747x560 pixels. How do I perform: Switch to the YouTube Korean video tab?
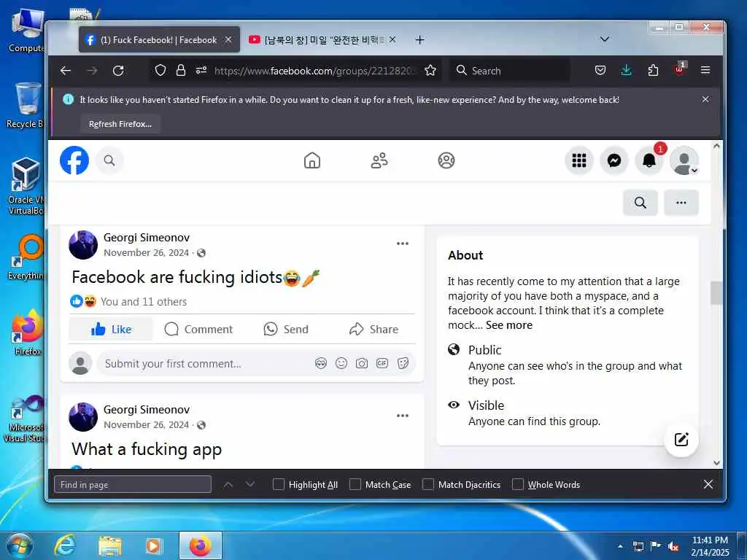click(324, 40)
